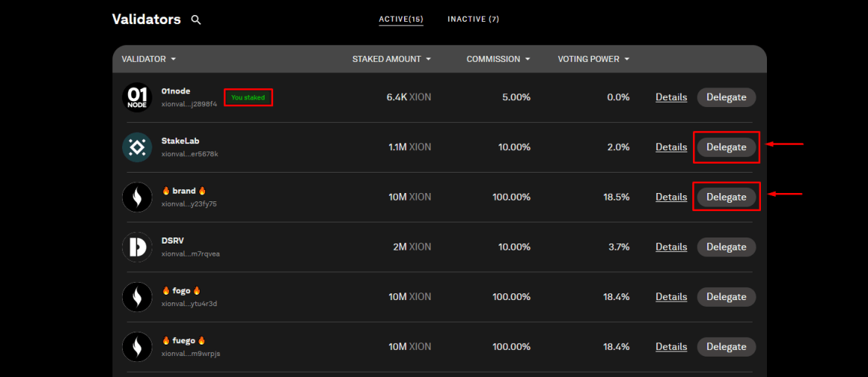
Task: Click the StakeLab validator name
Action: tap(180, 140)
